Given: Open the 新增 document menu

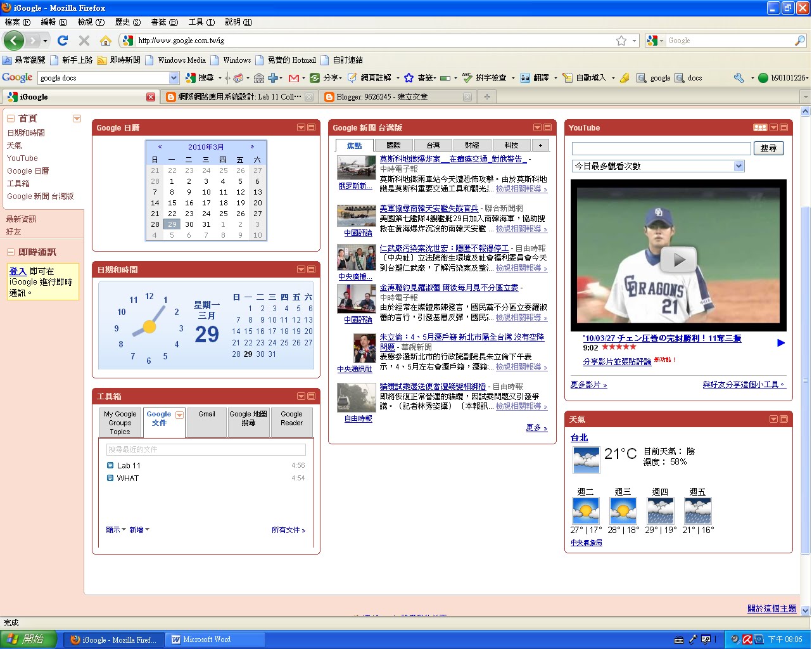Looking at the screenshot, I should tap(139, 530).
